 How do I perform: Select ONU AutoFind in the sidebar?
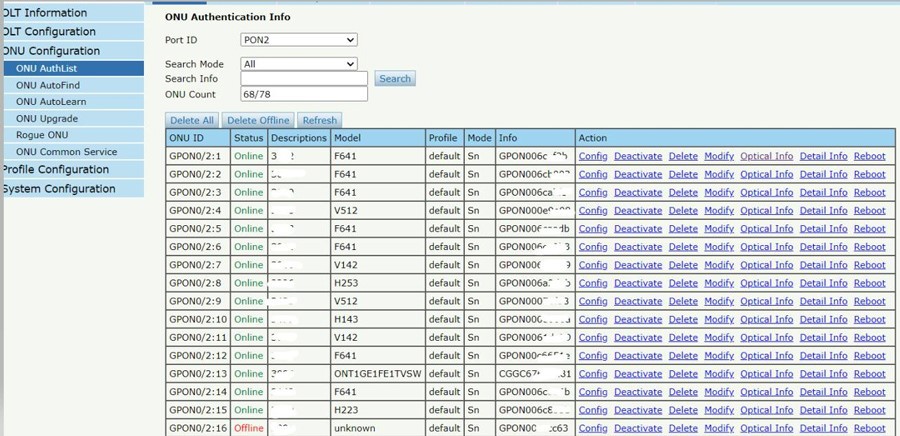tap(73, 85)
